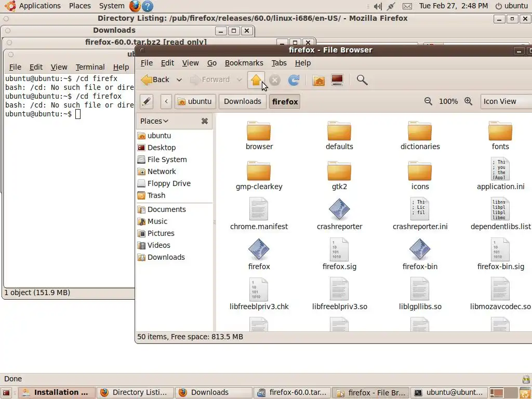532x399 pixels.
Task: Select the crashreporter executable icon
Action: pyautogui.click(x=339, y=209)
